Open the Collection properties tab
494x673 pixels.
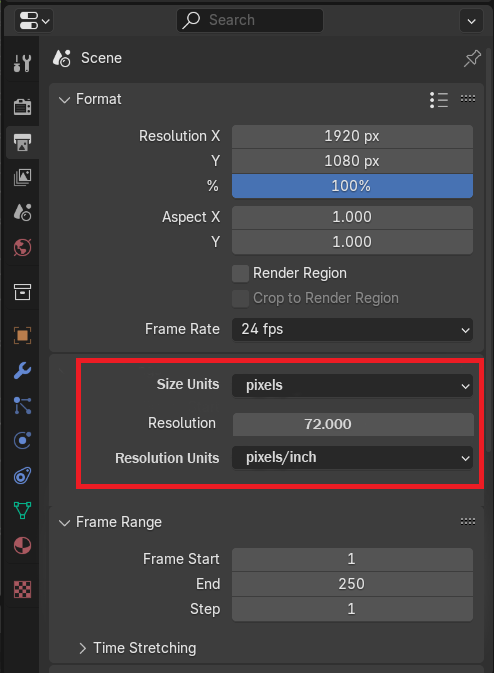22,292
